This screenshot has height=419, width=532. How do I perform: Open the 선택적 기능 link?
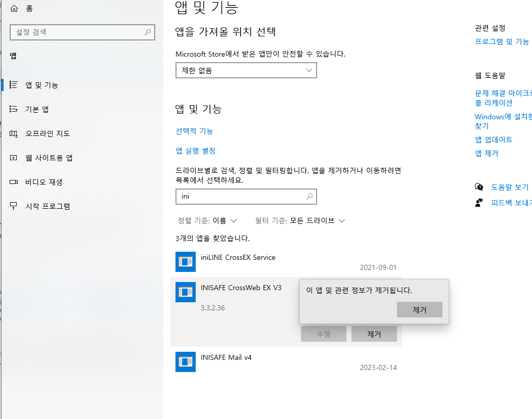pos(194,131)
